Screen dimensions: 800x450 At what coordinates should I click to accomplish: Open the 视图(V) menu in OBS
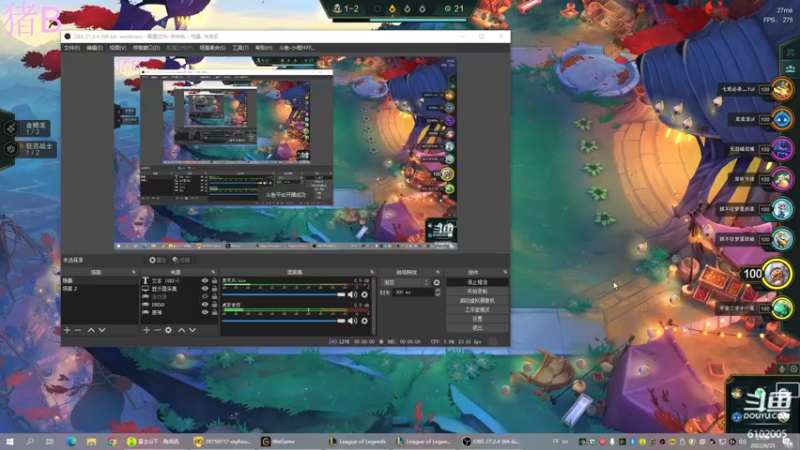(x=117, y=47)
